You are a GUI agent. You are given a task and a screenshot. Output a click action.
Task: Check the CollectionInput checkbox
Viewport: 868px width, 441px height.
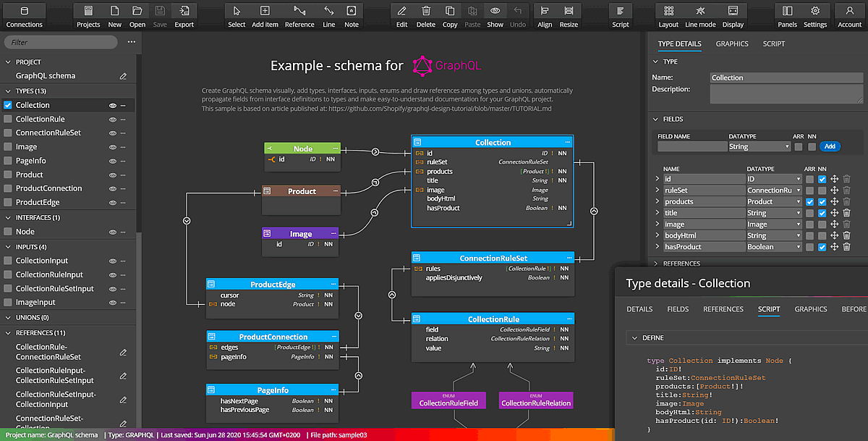coord(8,261)
